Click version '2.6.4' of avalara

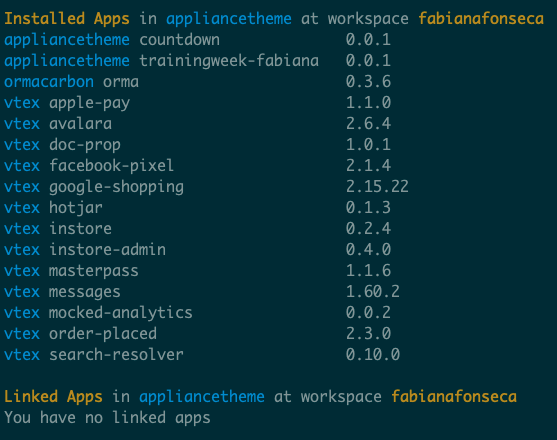(368, 123)
